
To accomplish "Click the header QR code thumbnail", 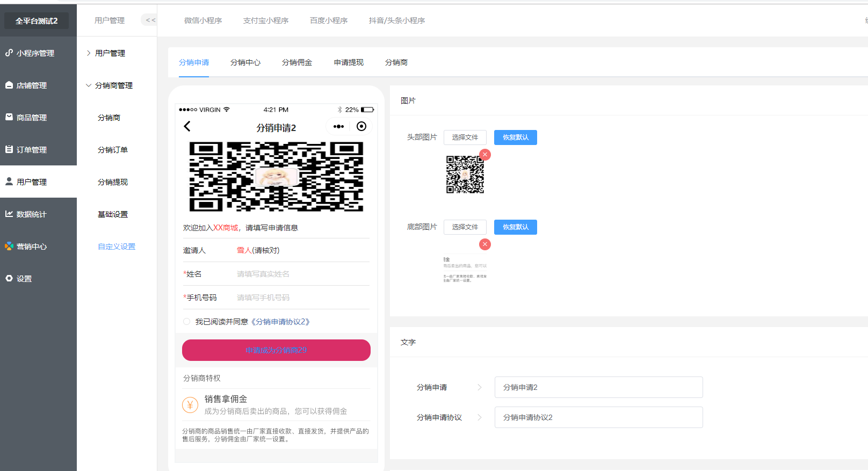I will (x=465, y=175).
